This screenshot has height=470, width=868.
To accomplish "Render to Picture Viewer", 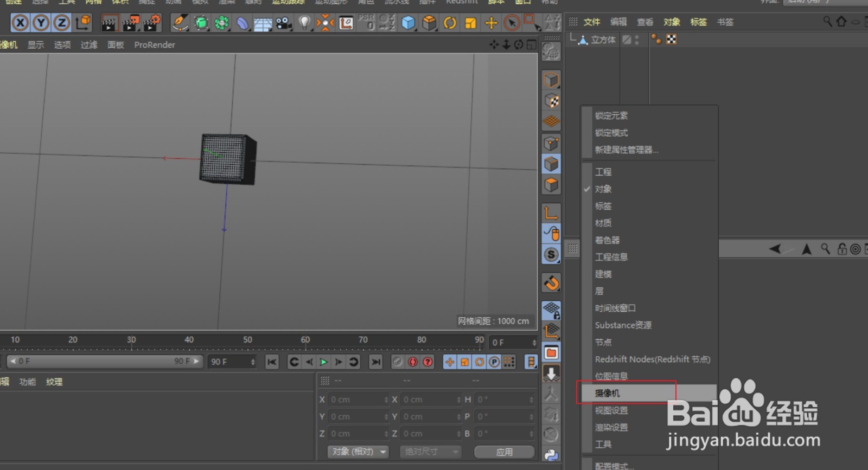I will [130, 23].
